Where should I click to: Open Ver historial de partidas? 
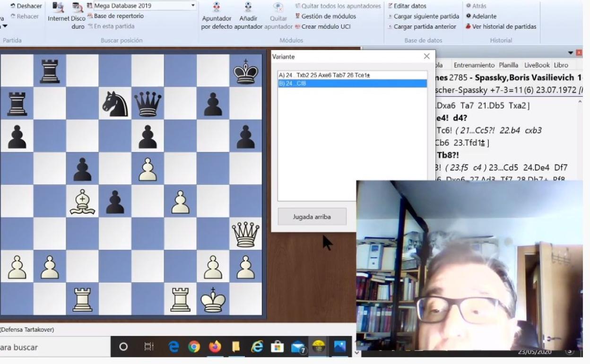tap(504, 26)
